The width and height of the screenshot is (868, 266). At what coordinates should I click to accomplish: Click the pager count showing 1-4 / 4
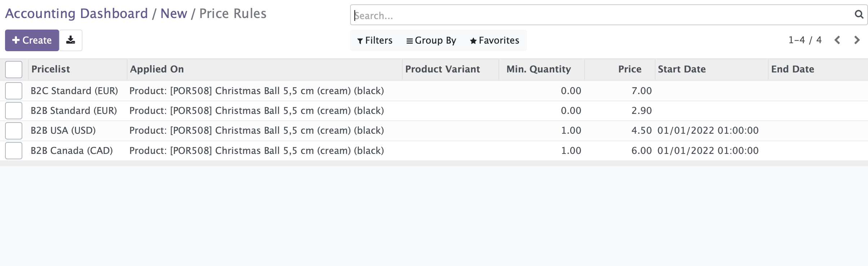tap(804, 40)
